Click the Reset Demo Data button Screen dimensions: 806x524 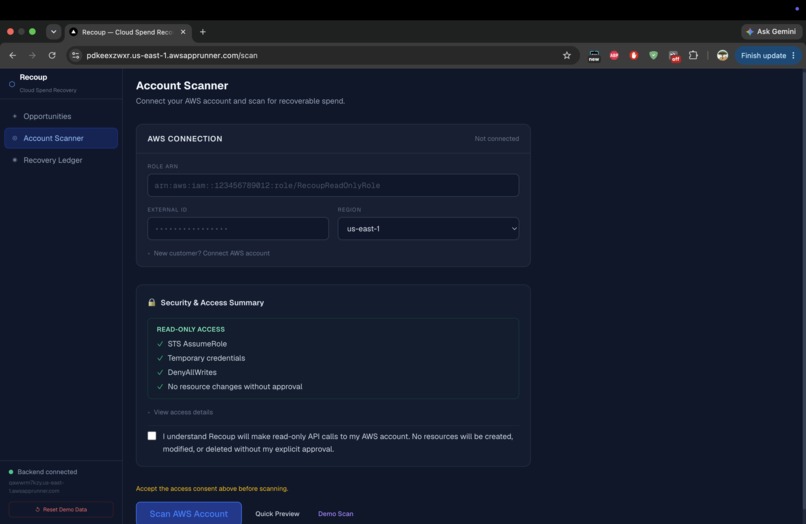61,509
